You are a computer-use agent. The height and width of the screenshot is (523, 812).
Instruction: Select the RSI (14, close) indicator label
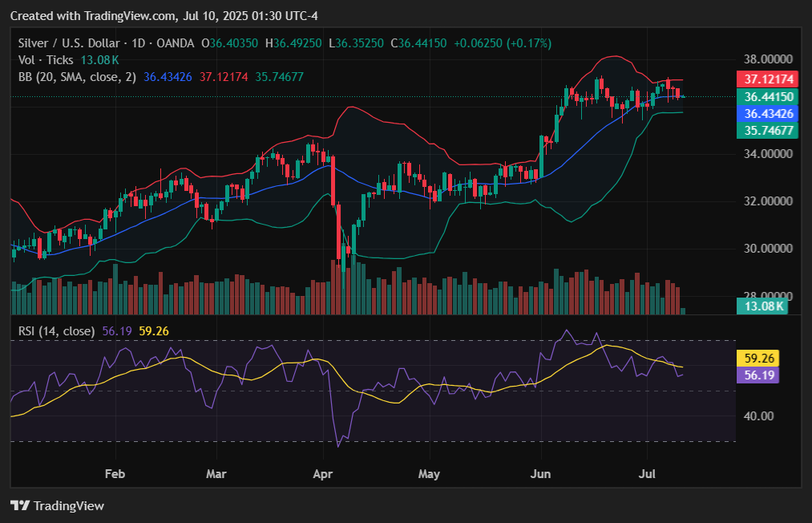pos(56,331)
